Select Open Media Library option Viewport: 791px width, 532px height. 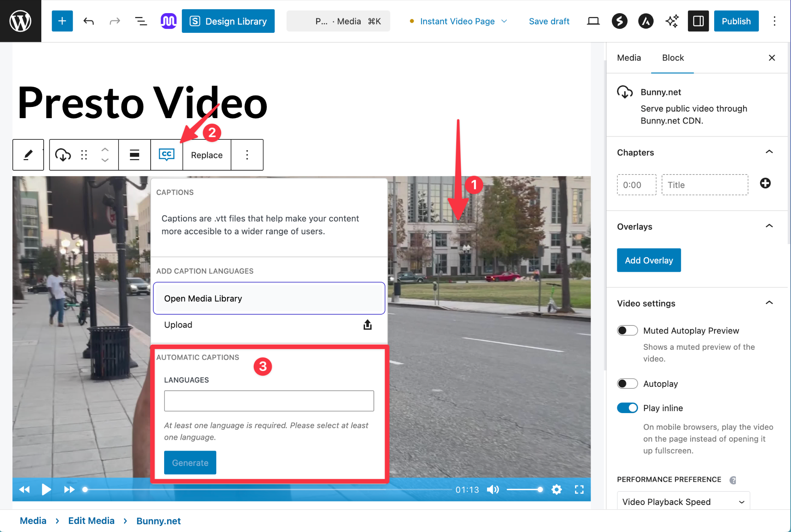pos(269,298)
